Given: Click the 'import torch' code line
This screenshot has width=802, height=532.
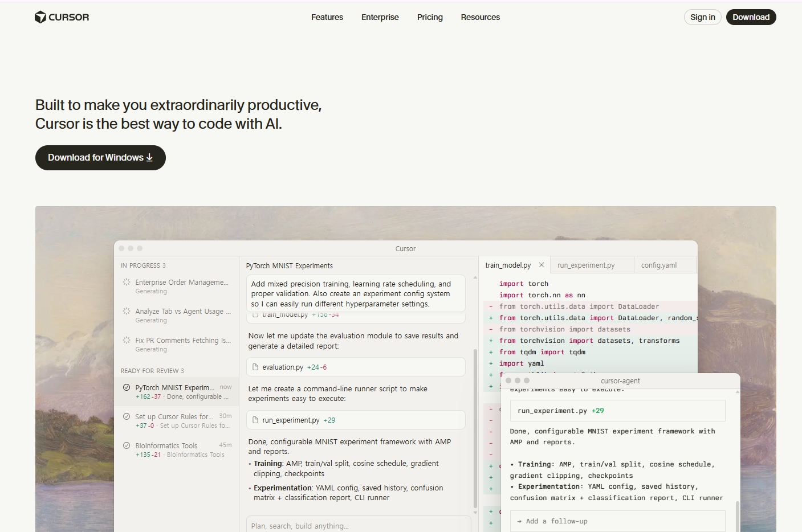Looking at the screenshot, I should tap(524, 284).
